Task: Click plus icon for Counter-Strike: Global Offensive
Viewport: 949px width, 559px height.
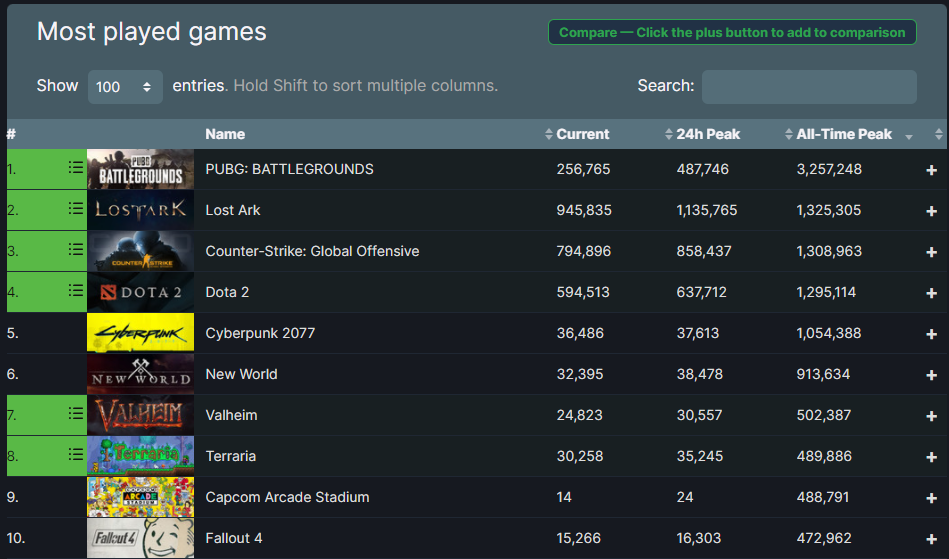Action: coord(931,252)
